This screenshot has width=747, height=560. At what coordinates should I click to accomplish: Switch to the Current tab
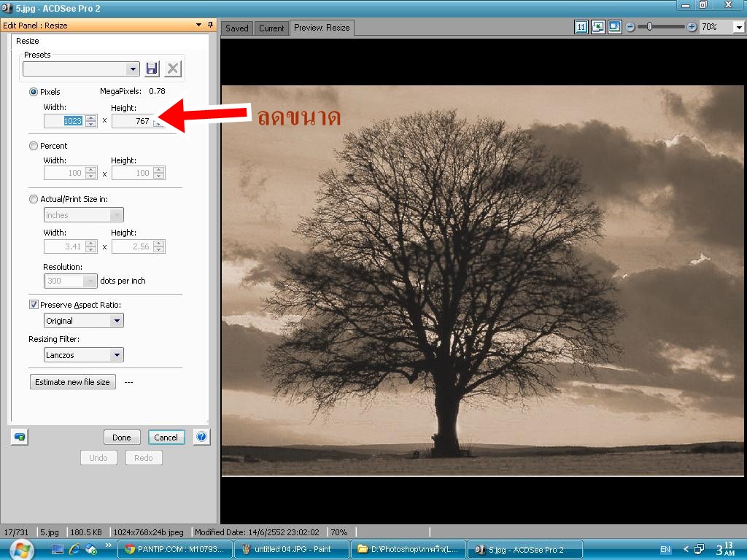[x=271, y=28]
